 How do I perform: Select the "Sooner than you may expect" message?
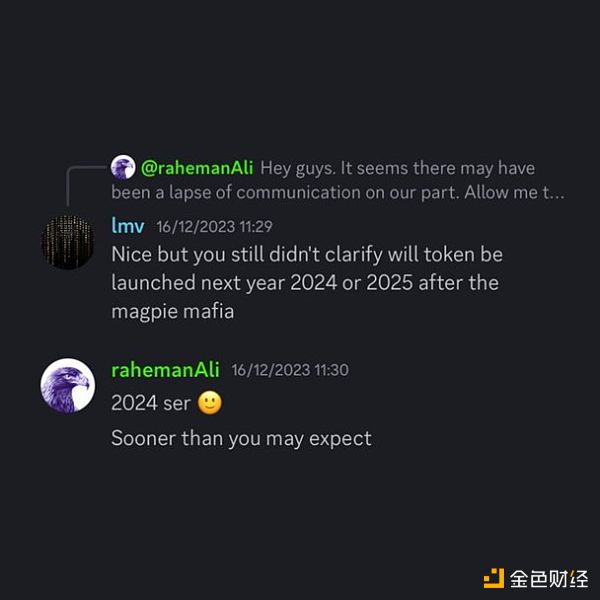click(241, 439)
